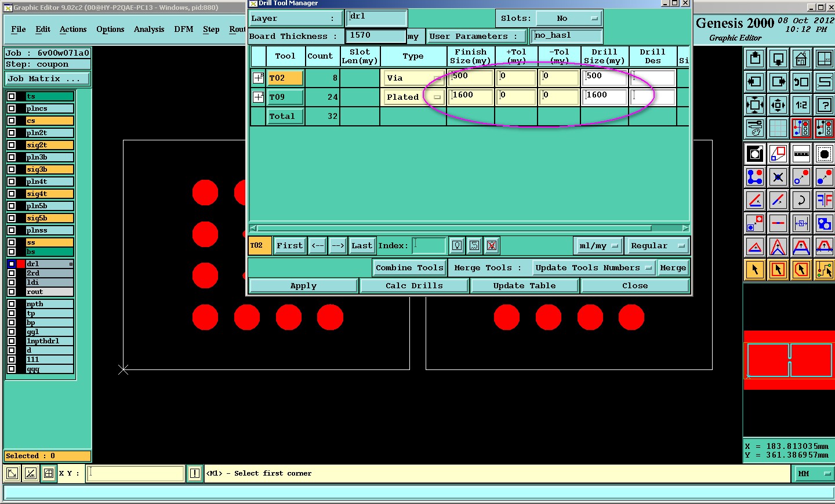Click the pan down arrow icon
This screenshot has width=835, height=504.
point(778,59)
